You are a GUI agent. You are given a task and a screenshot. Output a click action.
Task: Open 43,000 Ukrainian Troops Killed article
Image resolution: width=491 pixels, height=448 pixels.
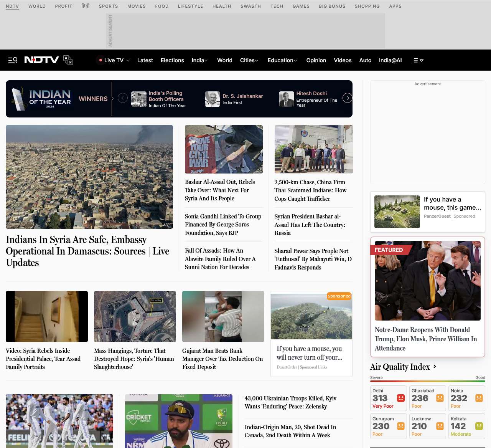point(290,402)
